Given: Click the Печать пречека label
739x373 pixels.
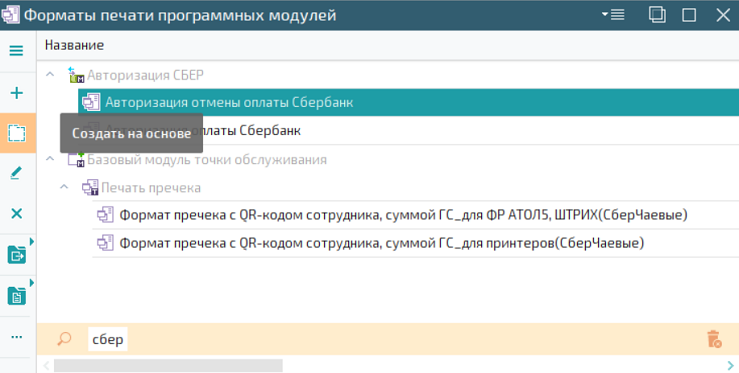Looking at the screenshot, I should pos(151,188).
